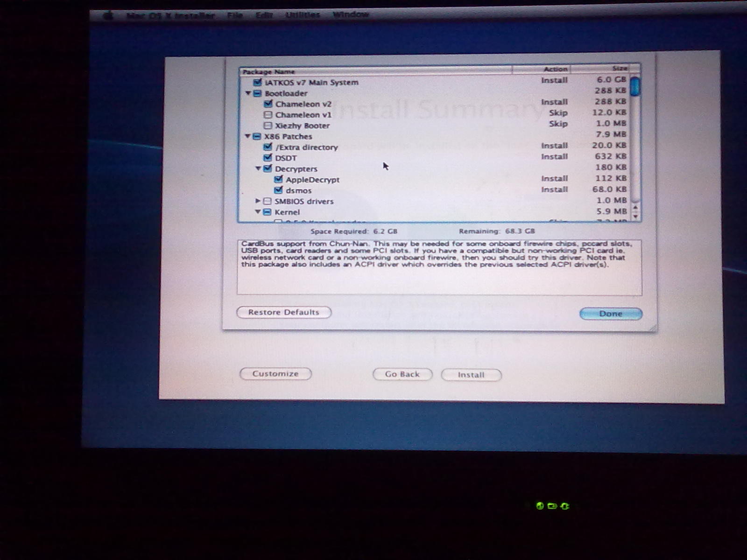Screen dimensions: 747x560
Task: Click the Install action for DSDT
Action: click(x=554, y=156)
